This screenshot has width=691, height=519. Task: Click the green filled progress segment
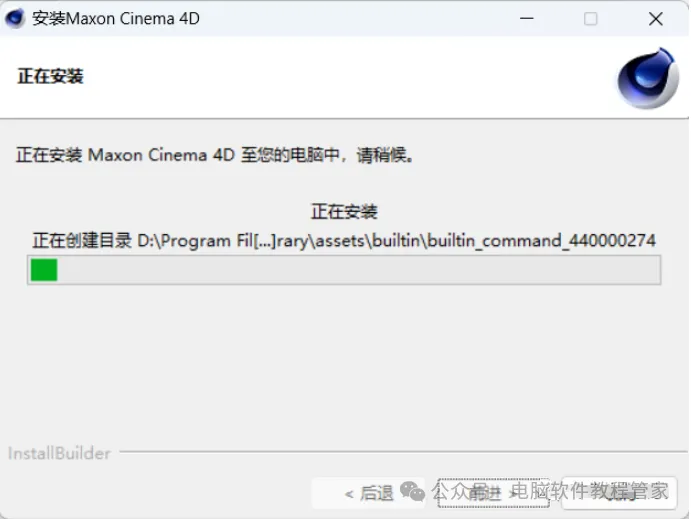[44, 270]
